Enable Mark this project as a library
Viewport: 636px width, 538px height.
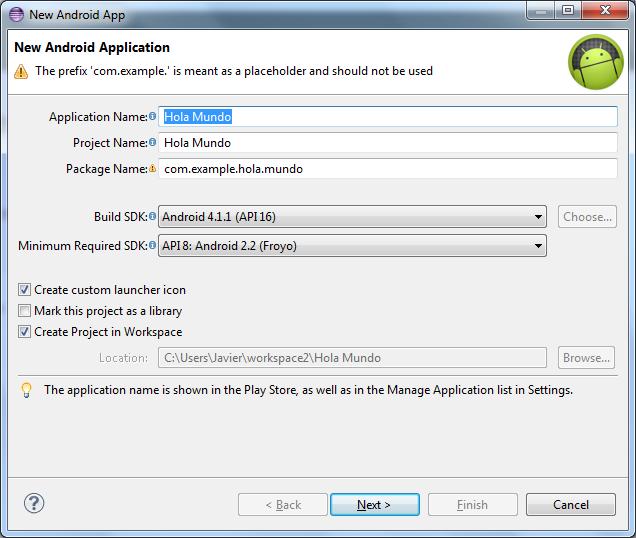tap(25, 311)
